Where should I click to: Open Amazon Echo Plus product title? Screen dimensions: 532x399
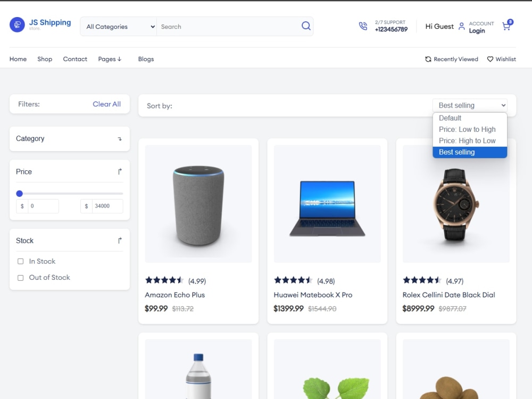pyautogui.click(x=174, y=295)
